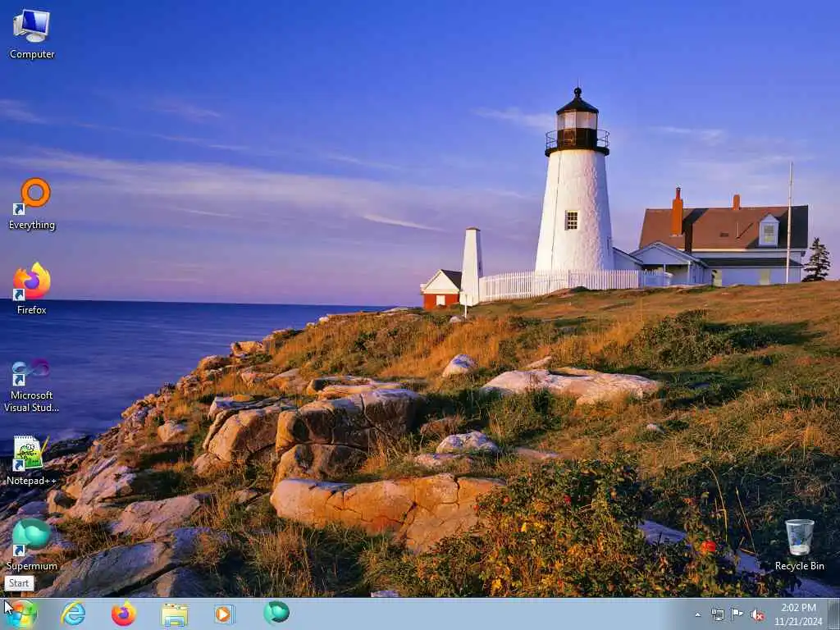This screenshot has height=630, width=840.
Task: Click the Show desktop button strip
Action: point(834,614)
